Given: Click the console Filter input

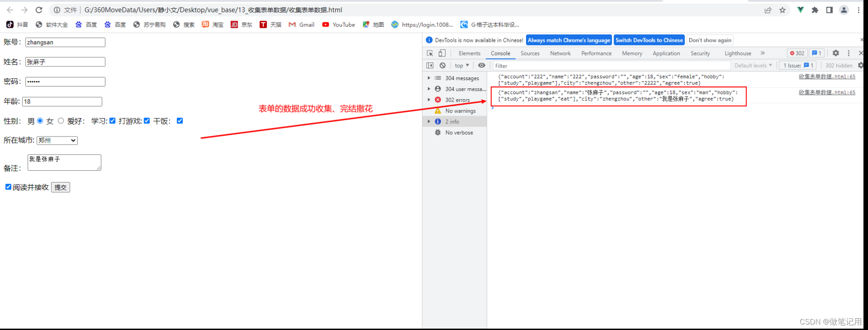Looking at the screenshot, I should tap(612, 66).
